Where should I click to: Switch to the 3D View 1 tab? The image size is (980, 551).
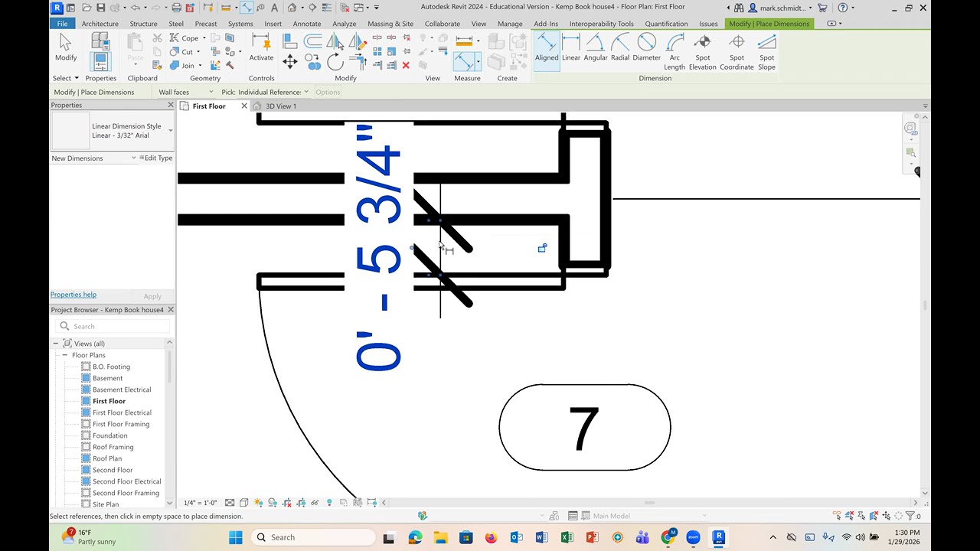tap(280, 106)
